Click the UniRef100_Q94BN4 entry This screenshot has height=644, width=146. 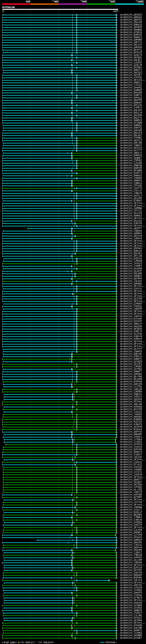click(x=131, y=30)
